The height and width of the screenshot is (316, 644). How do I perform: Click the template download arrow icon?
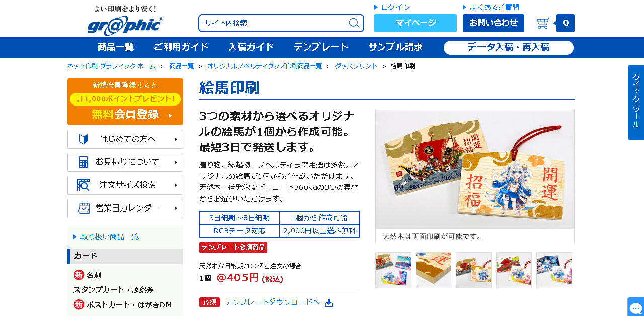tap(329, 303)
